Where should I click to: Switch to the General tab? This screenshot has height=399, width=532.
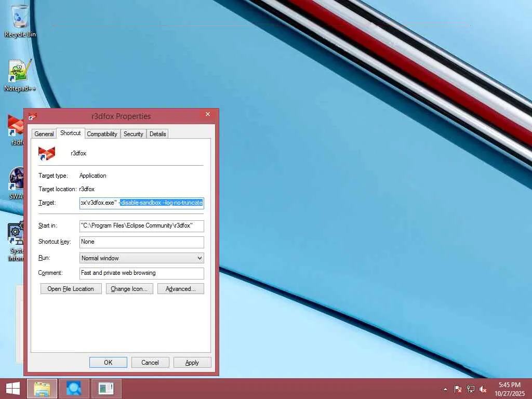pos(44,134)
